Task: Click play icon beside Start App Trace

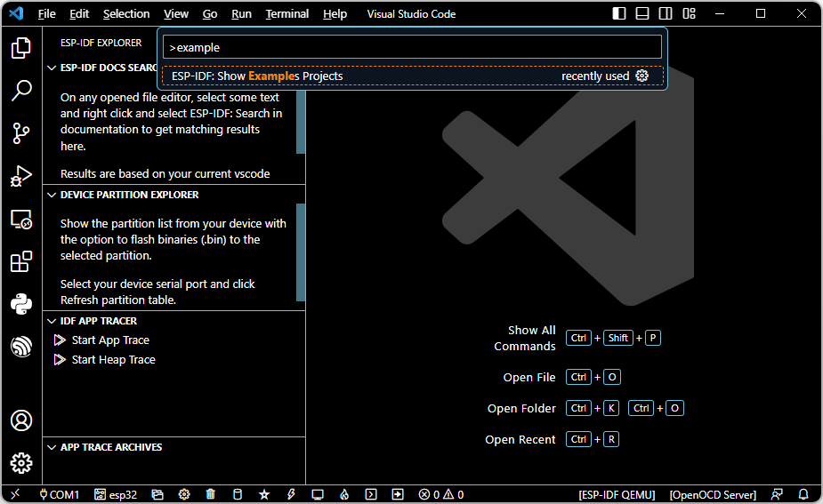Action: [x=60, y=340]
